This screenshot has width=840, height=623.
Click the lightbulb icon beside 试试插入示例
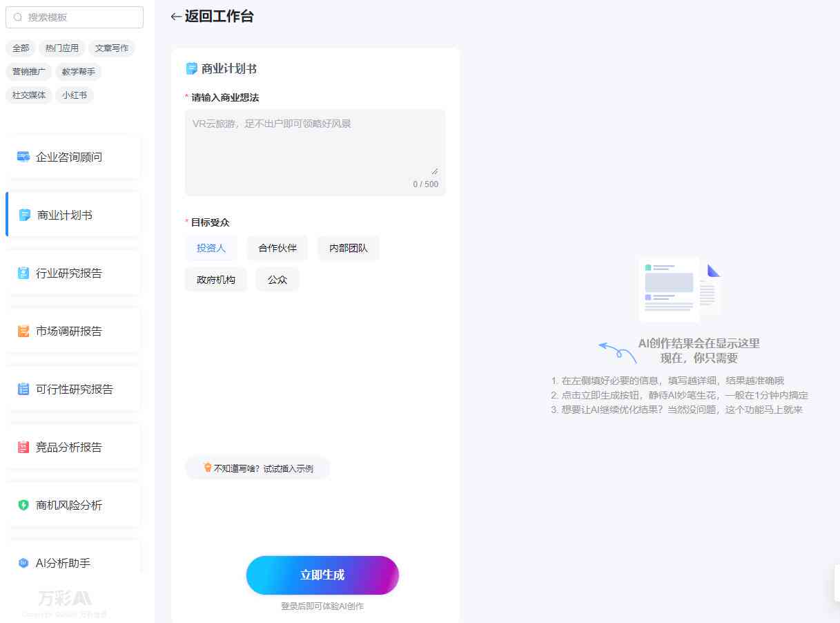tap(207, 468)
